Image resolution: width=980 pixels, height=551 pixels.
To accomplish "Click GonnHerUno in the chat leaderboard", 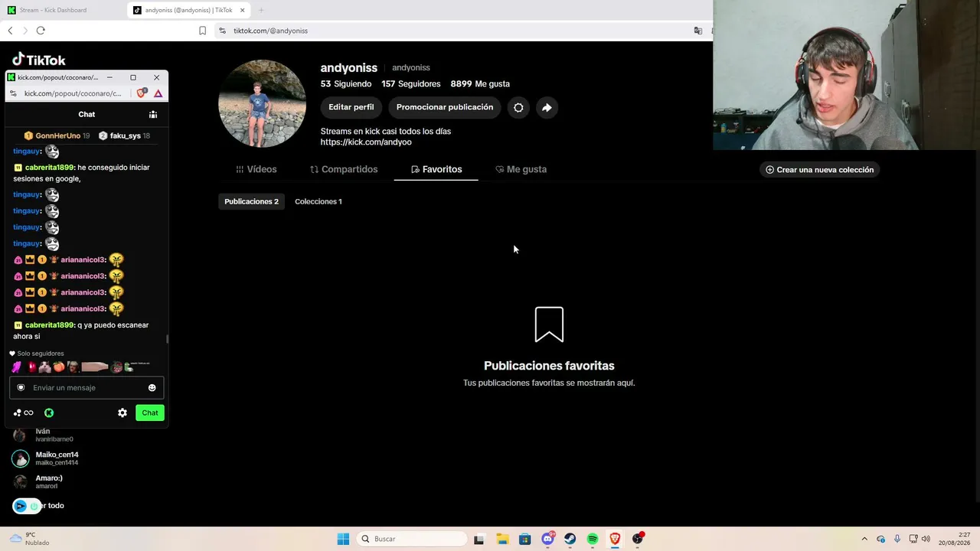I will 58,136.
